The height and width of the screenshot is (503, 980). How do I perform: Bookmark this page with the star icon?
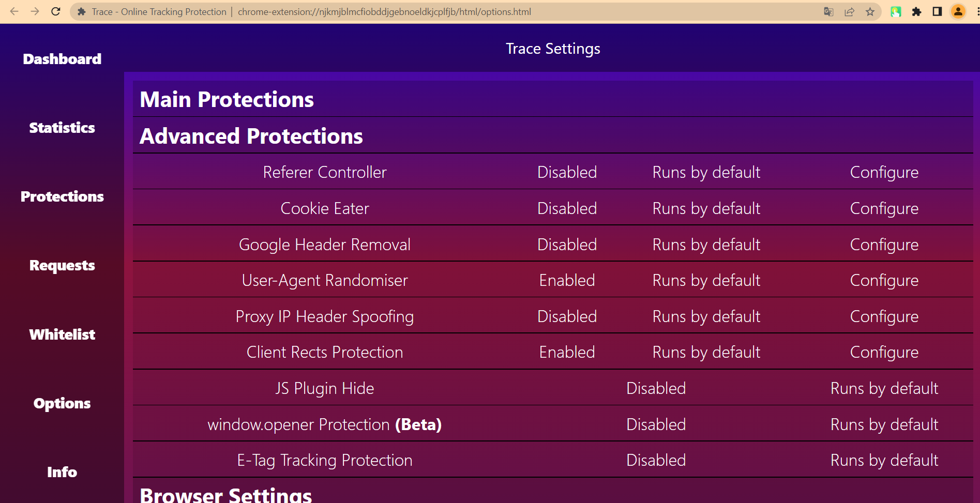(x=870, y=11)
